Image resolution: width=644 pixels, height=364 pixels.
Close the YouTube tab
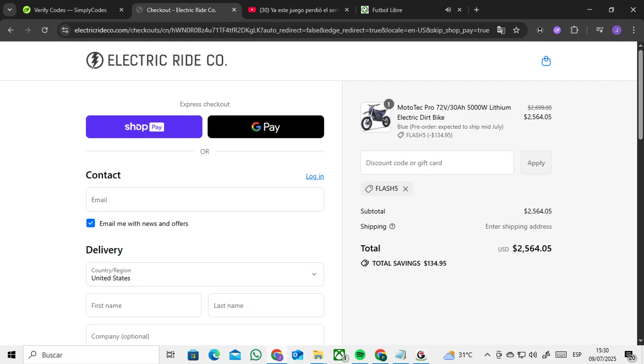click(347, 9)
